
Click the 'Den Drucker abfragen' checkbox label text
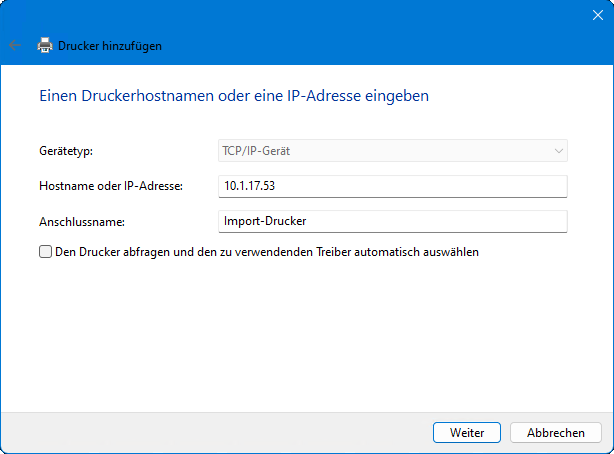[x=267, y=253]
